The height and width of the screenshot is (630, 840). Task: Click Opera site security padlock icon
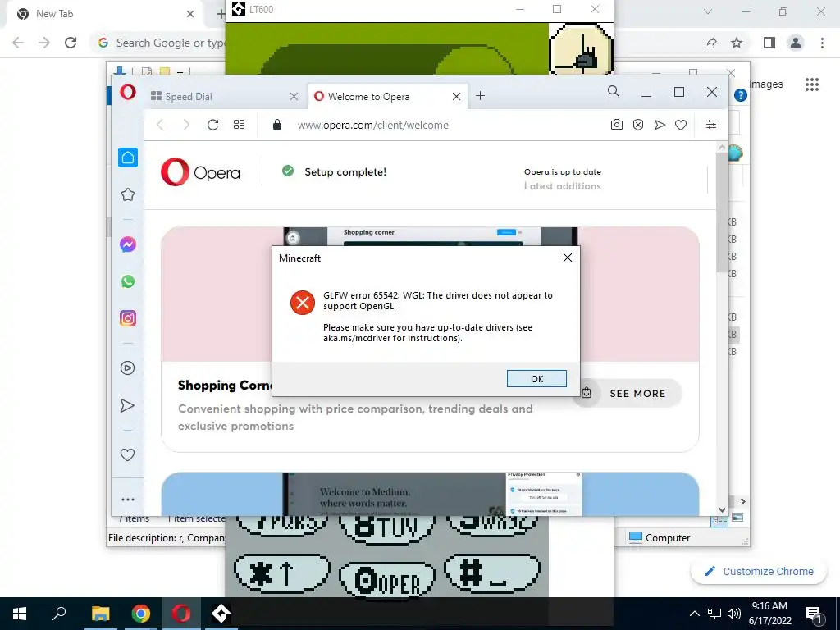click(277, 125)
